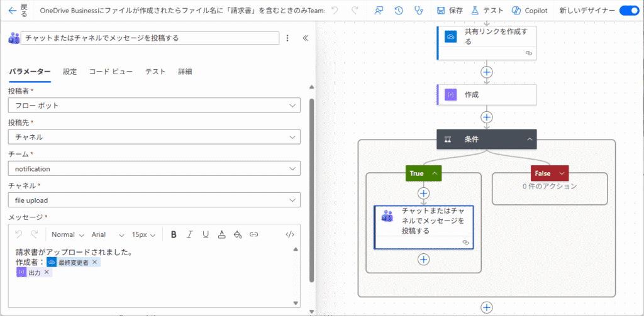Image resolution: width=644 pixels, height=318 pixels.
Task: Remove the 出力 dynamic token
Action: click(47, 272)
